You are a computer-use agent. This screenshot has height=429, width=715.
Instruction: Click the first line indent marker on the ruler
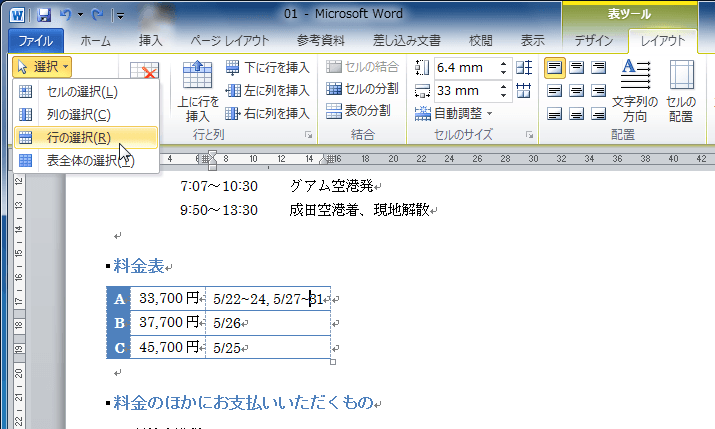[x=212, y=154]
